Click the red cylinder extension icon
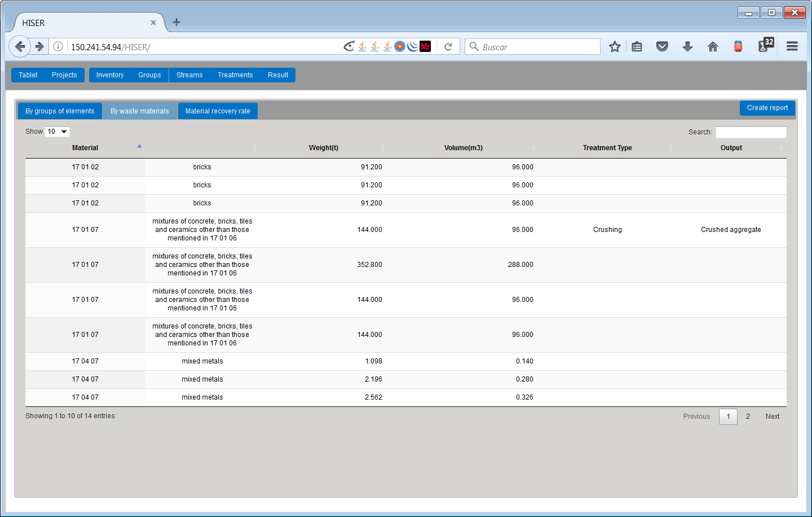The image size is (812, 517). (x=738, y=46)
